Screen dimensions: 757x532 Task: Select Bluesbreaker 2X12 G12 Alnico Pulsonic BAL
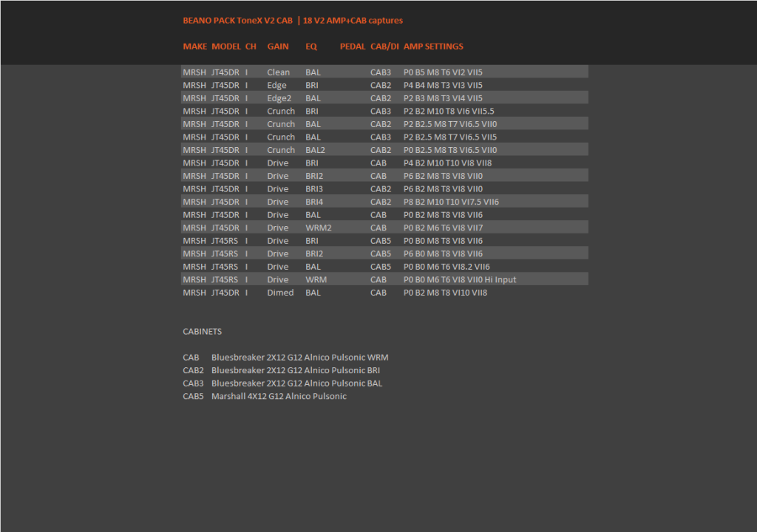tap(296, 383)
